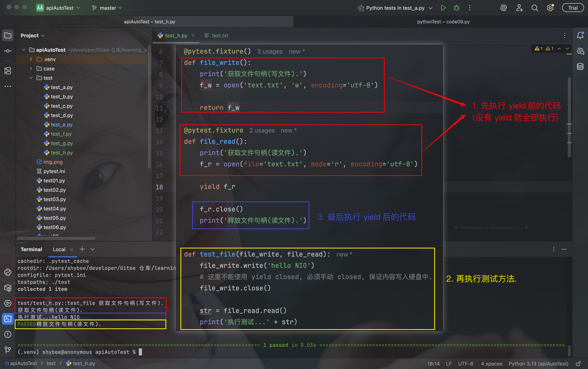
Task: Toggle read-only lock in status bar
Action: coord(578,364)
